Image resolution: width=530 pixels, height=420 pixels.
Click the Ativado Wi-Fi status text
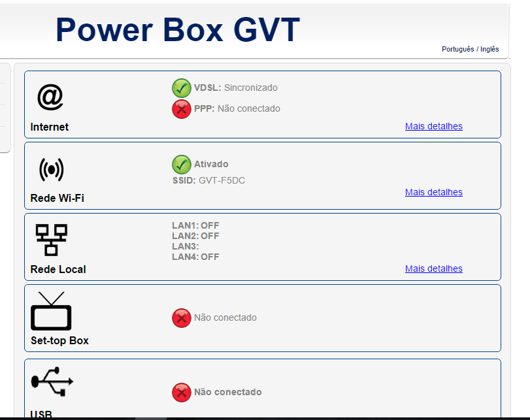[x=211, y=164]
